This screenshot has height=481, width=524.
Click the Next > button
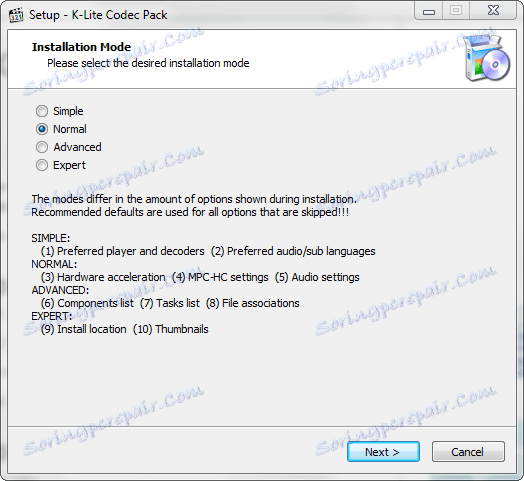(383, 452)
